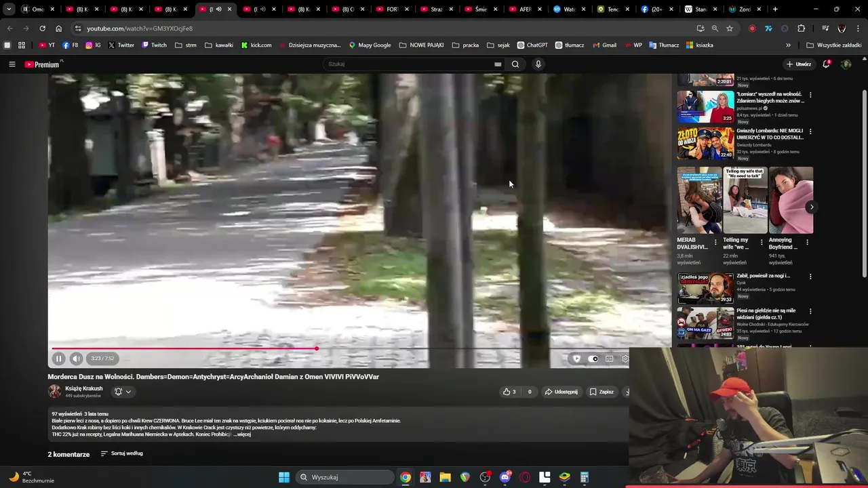
Task: Bookmark this page with the star icon
Action: [730, 28]
